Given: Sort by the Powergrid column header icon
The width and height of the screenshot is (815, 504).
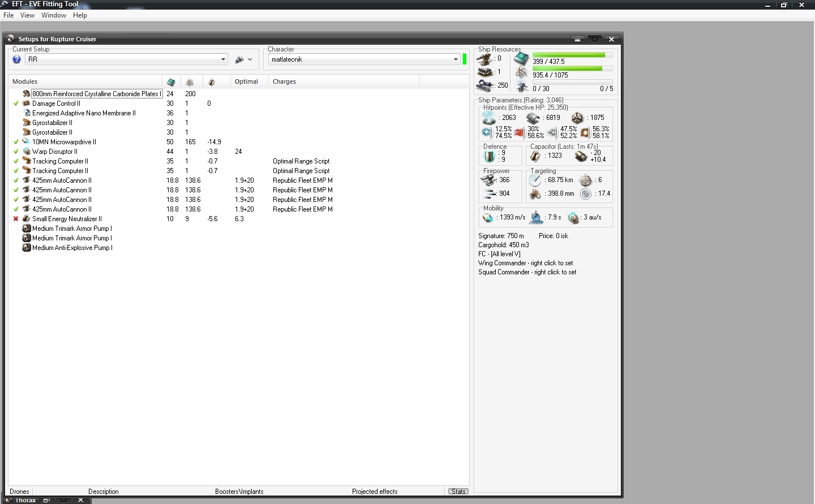Looking at the screenshot, I should (190, 82).
